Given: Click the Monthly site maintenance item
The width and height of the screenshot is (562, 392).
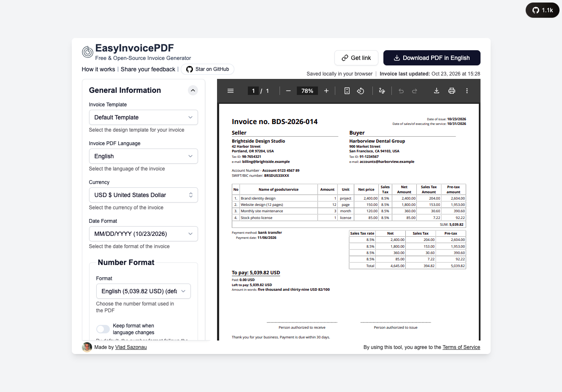Looking at the screenshot, I should (x=262, y=211).
